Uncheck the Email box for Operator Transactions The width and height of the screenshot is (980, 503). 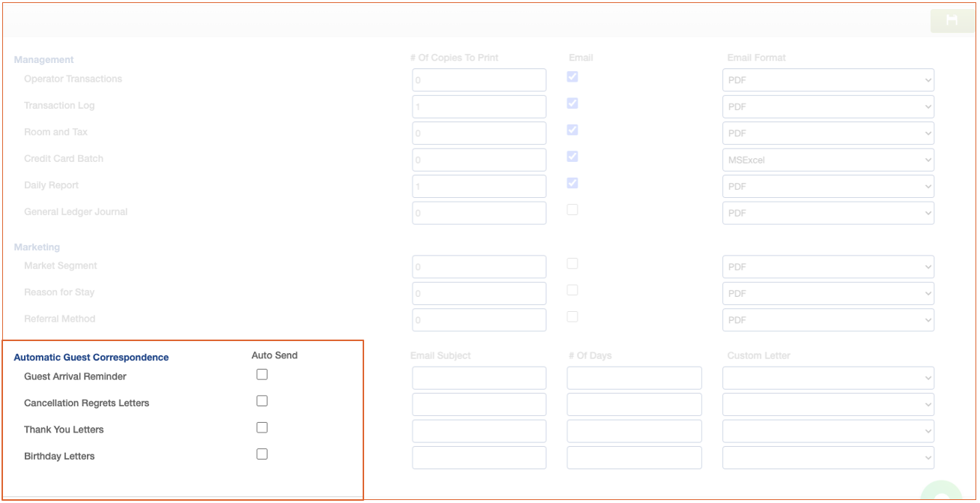[572, 76]
